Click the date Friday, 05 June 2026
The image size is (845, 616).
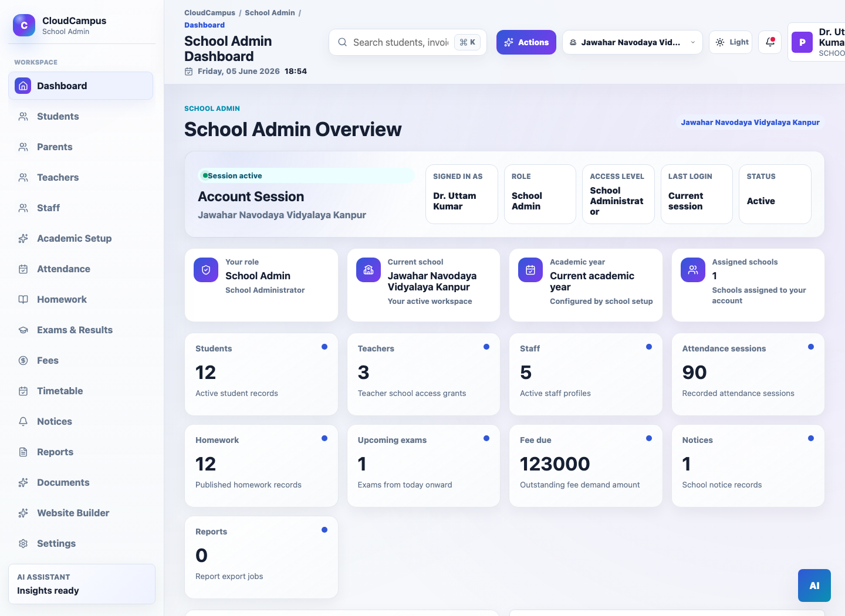pos(238,71)
